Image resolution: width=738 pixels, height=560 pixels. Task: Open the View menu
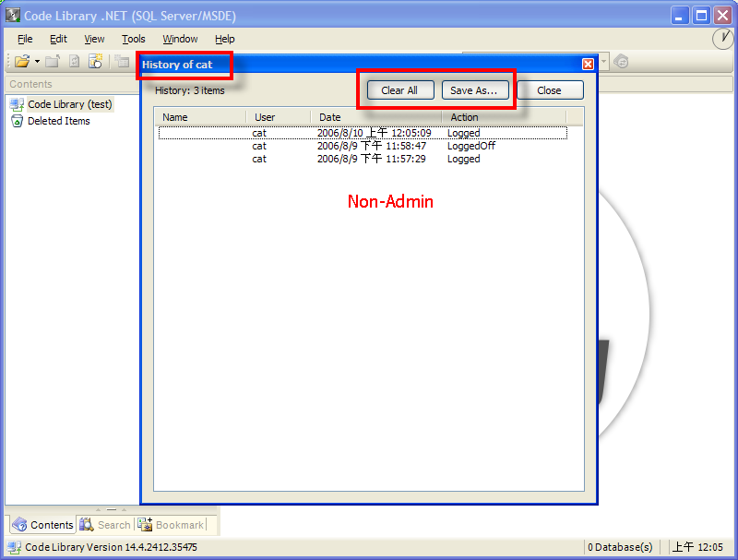click(94, 39)
